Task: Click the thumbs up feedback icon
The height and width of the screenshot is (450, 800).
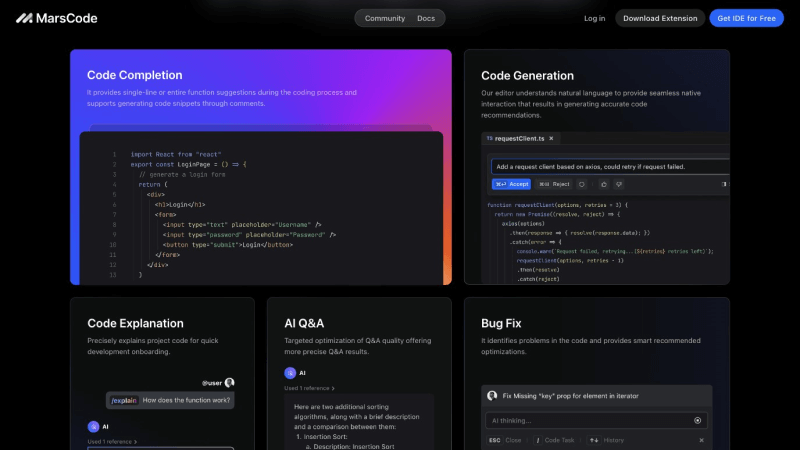Action: coord(605,184)
